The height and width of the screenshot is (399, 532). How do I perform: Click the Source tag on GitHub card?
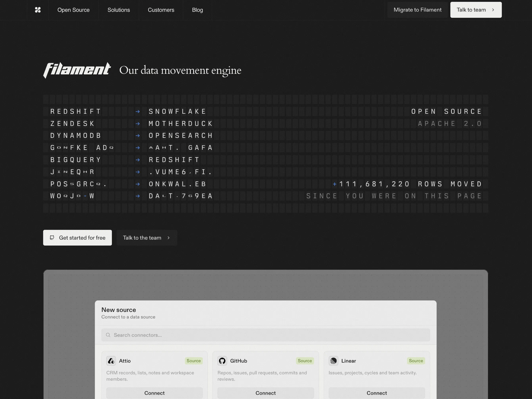(x=305, y=361)
